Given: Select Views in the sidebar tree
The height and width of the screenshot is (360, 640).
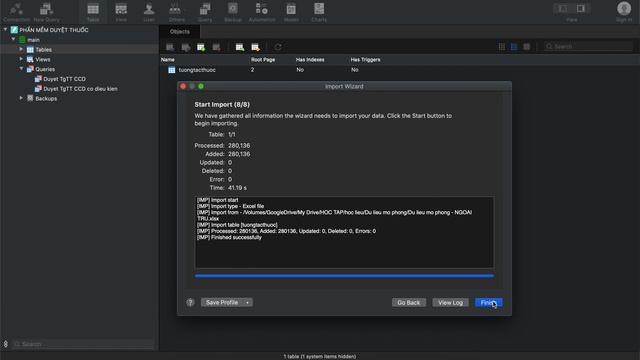Looking at the screenshot, I should (x=42, y=59).
